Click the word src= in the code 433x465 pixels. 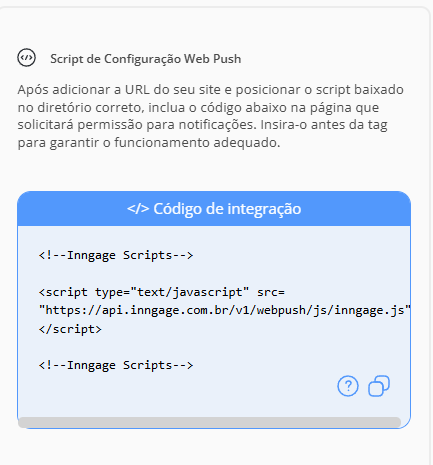271,292
